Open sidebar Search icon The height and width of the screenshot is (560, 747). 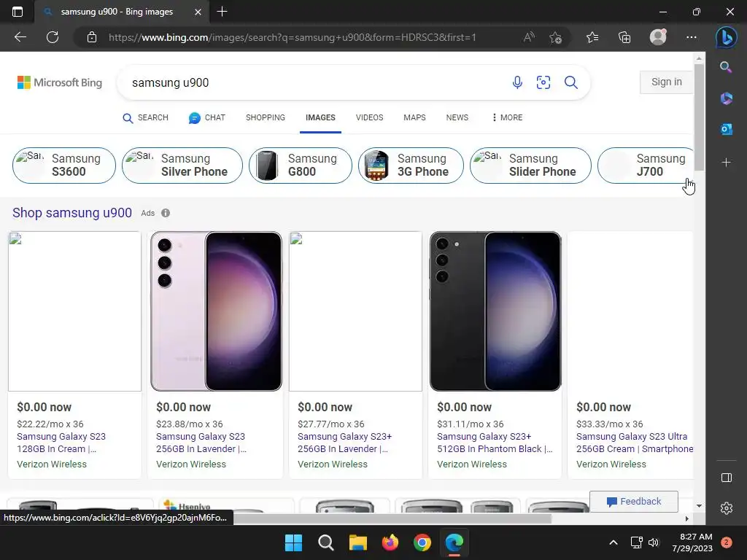pyautogui.click(x=726, y=66)
